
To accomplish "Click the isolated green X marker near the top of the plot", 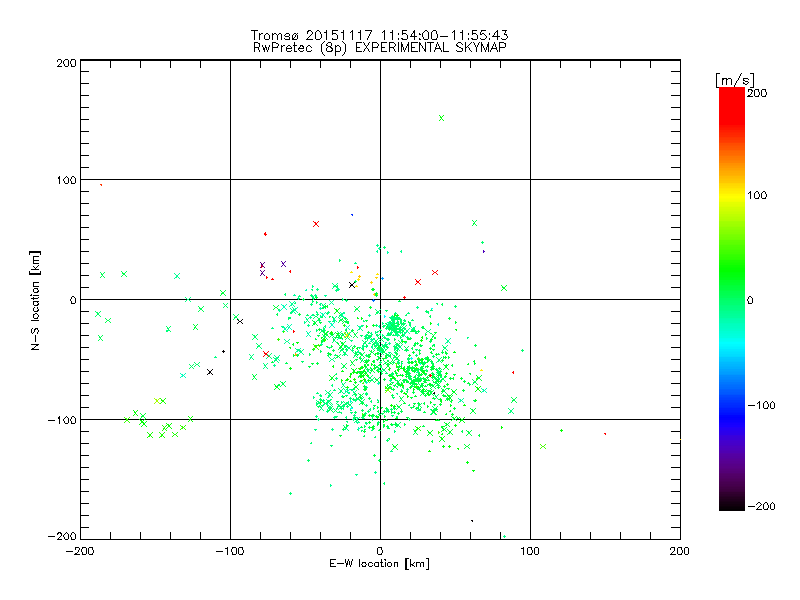I will click(x=441, y=118).
